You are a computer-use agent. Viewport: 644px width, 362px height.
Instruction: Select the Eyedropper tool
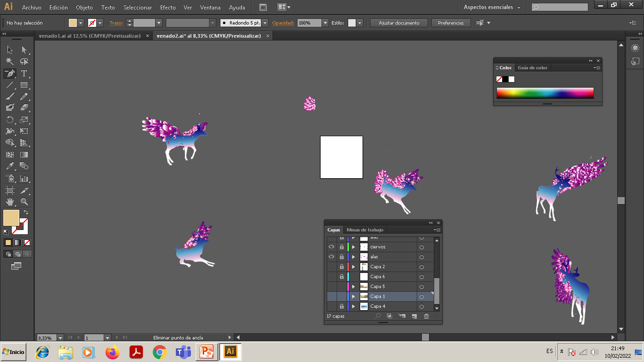coord(10,166)
